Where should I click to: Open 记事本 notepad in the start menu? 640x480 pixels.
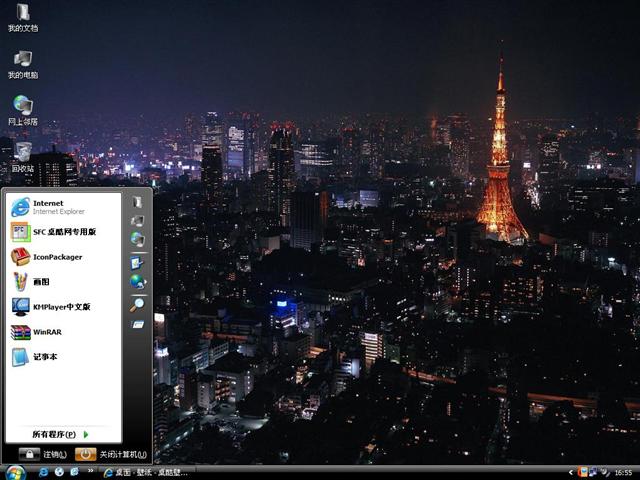click(x=63, y=357)
